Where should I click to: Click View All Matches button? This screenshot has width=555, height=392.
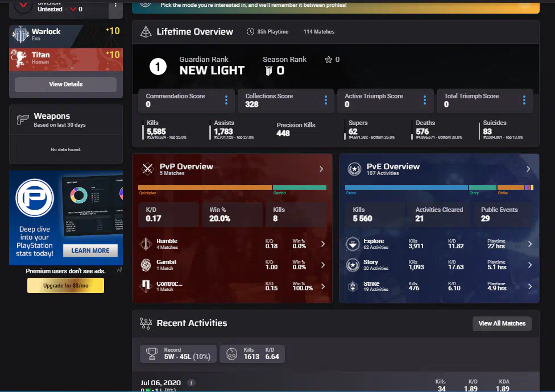(x=502, y=323)
